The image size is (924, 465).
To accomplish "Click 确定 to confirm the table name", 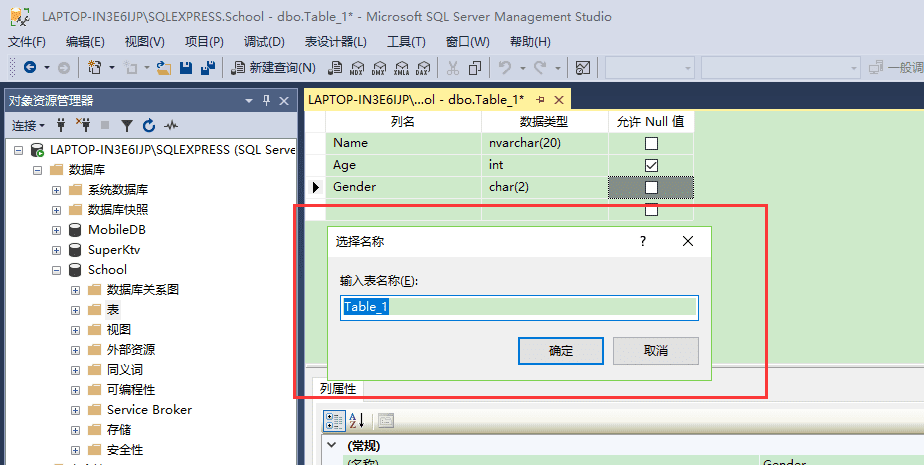I will coord(560,351).
